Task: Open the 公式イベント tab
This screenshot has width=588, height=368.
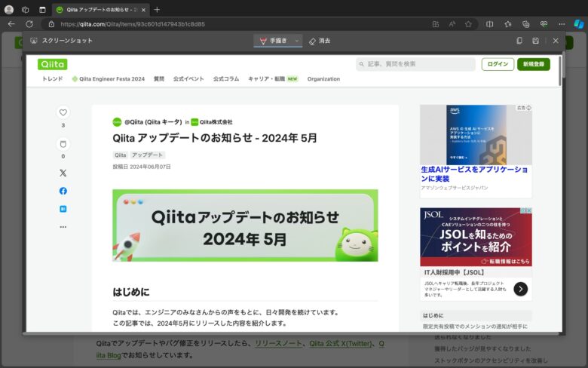Action: tap(188, 78)
